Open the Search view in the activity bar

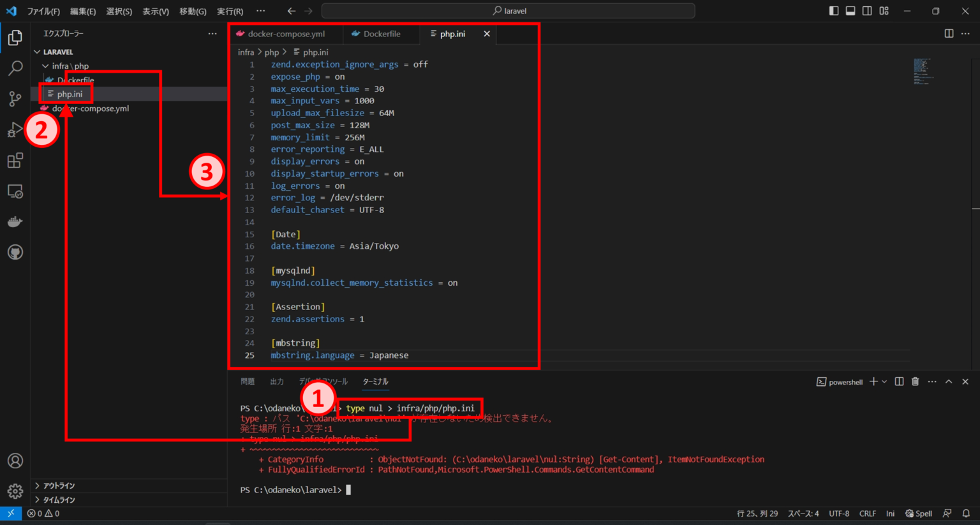[x=14, y=68]
